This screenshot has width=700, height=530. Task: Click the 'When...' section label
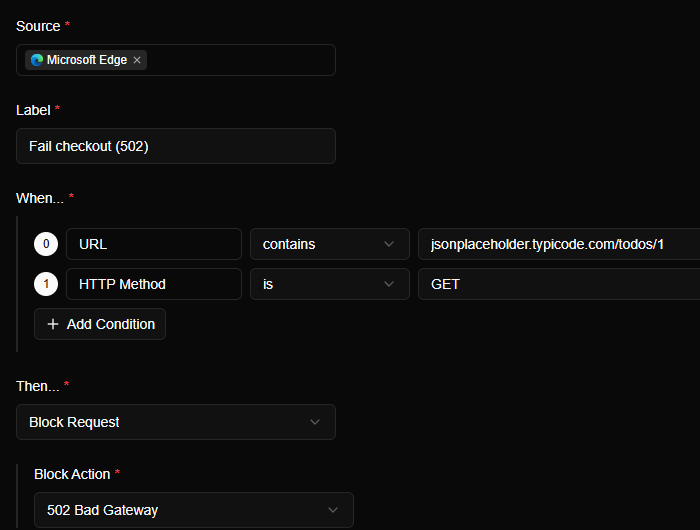click(x=40, y=198)
